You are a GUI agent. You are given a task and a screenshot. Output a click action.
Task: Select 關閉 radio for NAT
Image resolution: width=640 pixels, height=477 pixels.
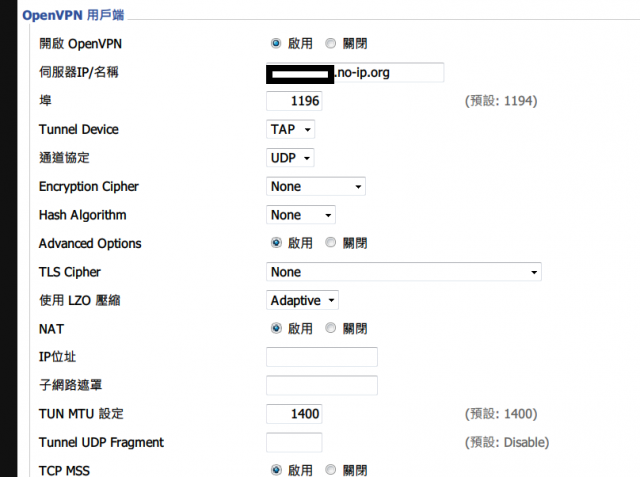click(x=330, y=328)
